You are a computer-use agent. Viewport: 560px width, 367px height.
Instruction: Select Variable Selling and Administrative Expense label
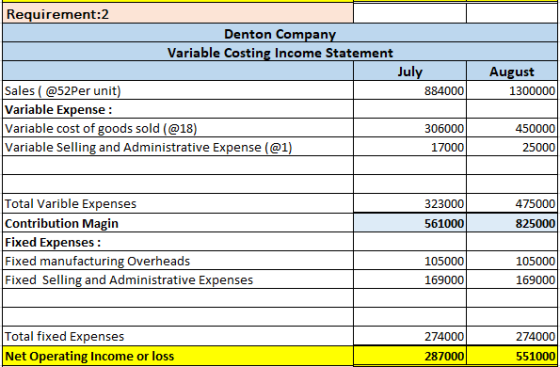click(149, 147)
